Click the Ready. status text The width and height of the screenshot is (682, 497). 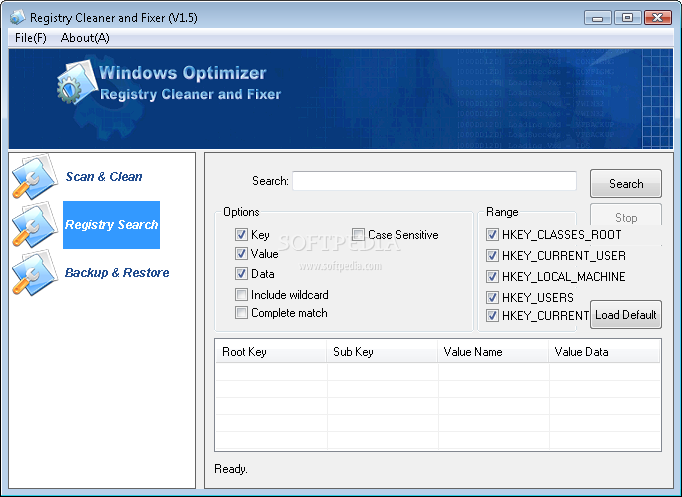(x=231, y=469)
